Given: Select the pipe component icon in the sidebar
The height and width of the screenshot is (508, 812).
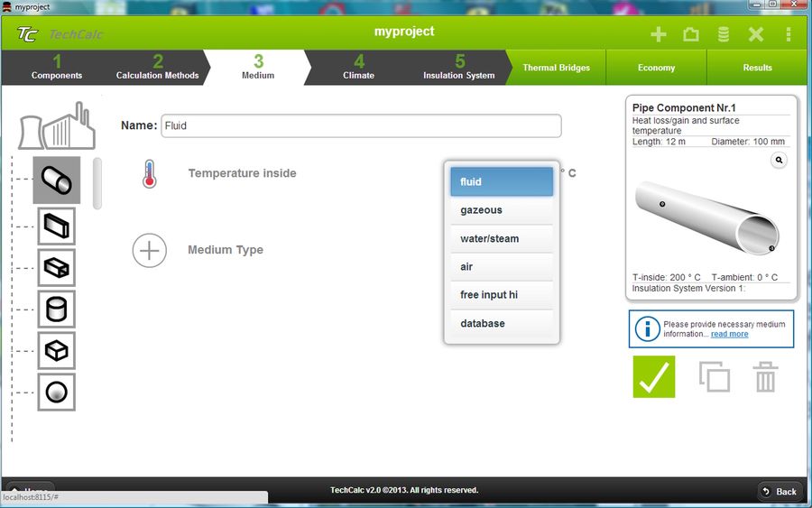Looking at the screenshot, I should [57, 180].
